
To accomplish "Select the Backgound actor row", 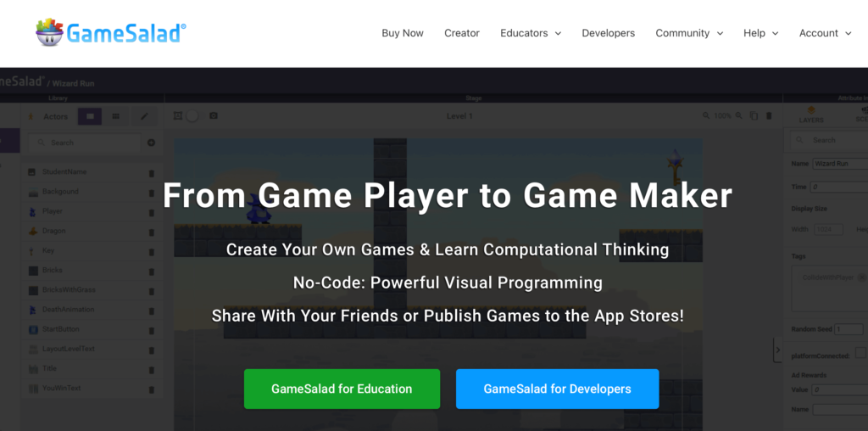I will pos(92,192).
